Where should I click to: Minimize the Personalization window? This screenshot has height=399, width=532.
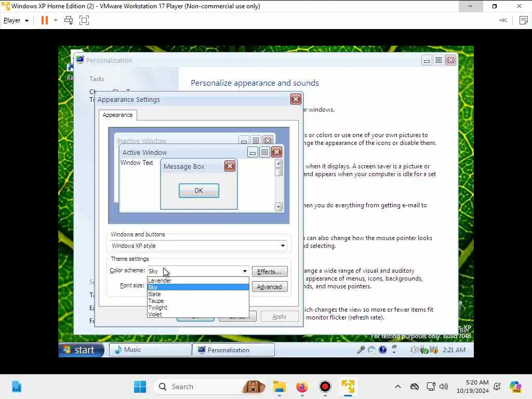[427, 61]
